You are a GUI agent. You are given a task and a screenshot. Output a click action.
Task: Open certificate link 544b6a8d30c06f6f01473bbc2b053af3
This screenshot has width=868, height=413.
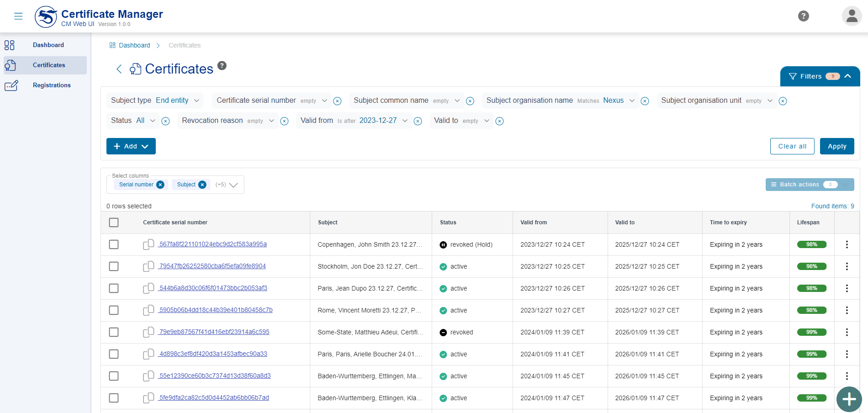coord(213,288)
